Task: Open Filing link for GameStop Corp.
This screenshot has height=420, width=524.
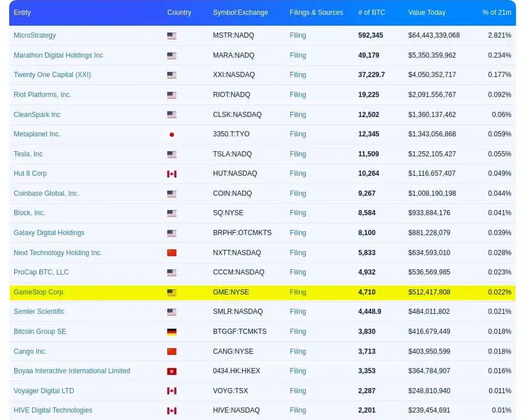Action: [x=298, y=292]
